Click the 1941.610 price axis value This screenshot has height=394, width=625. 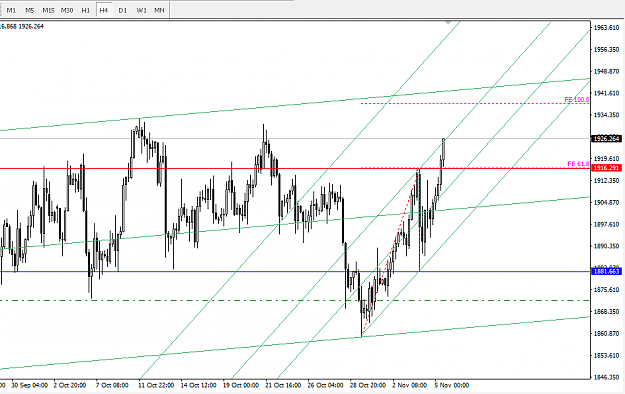[606, 93]
